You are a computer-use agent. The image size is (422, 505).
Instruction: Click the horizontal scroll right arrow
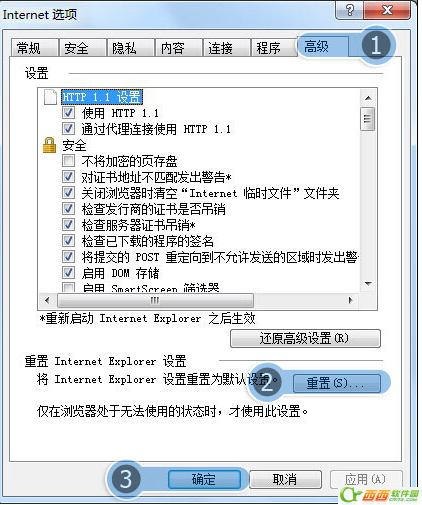pyautogui.click(x=350, y=300)
